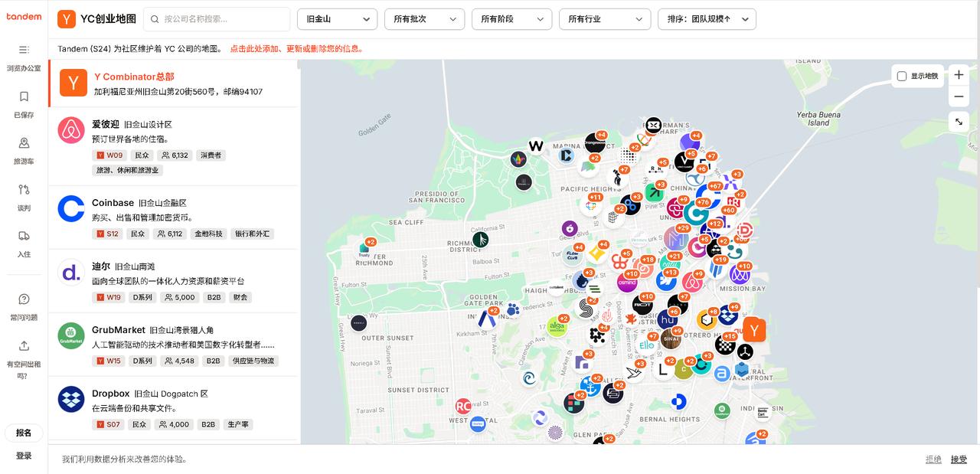Click the W09 batch tag on 爱彼迎
Image resolution: width=980 pixels, height=474 pixels.
point(109,155)
